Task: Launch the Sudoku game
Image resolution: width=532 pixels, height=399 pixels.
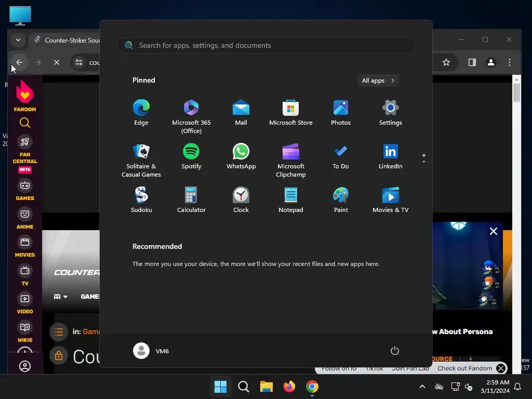Action: [x=141, y=200]
